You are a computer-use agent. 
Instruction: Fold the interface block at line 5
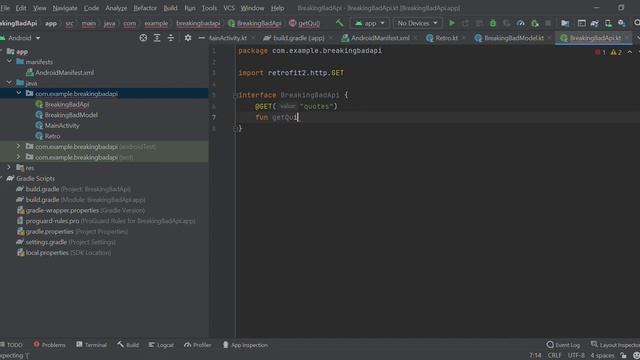pyautogui.click(x=235, y=95)
